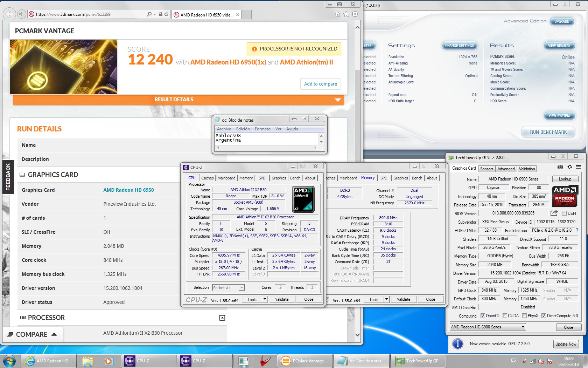Click the browser forward arrow
This screenshot has width=588, height=368.
pos(22,14)
